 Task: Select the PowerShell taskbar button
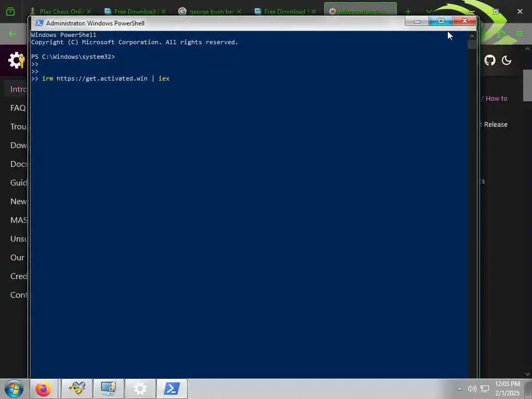172,389
